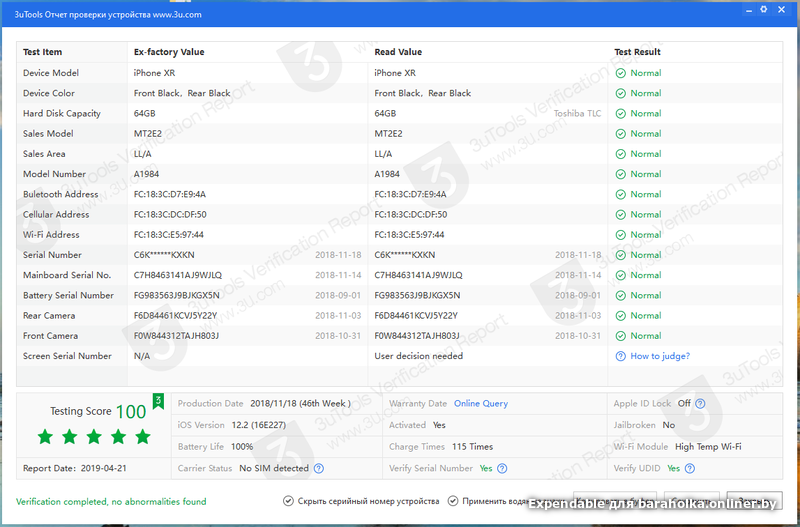Viewport: 800px width, 527px height.
Task: Open the 'How to judge?' link
Action: [660, 356]
